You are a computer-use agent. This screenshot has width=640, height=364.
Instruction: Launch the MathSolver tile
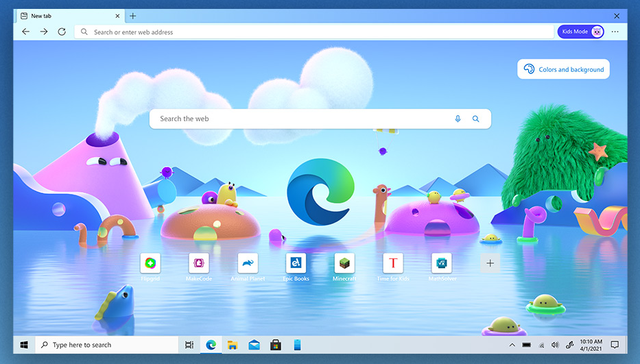click(441, 263)
